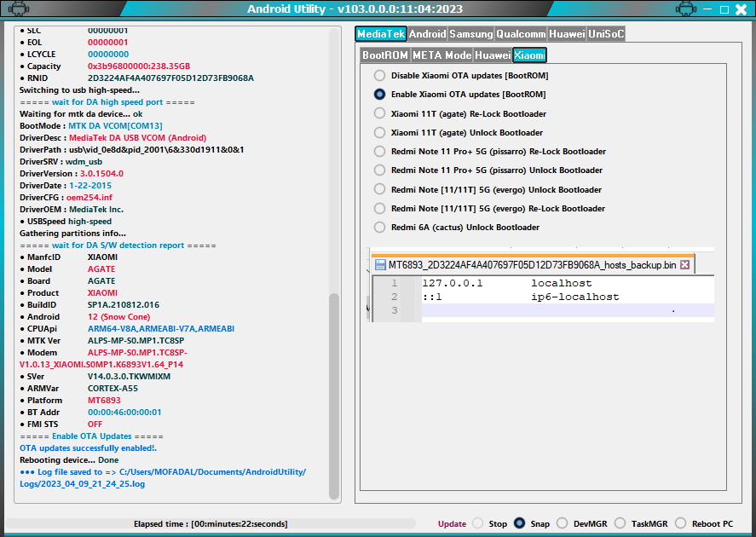Click the EOL value '00000001'
The height and width of the screenshot is (537, 756).
point(108,43)
